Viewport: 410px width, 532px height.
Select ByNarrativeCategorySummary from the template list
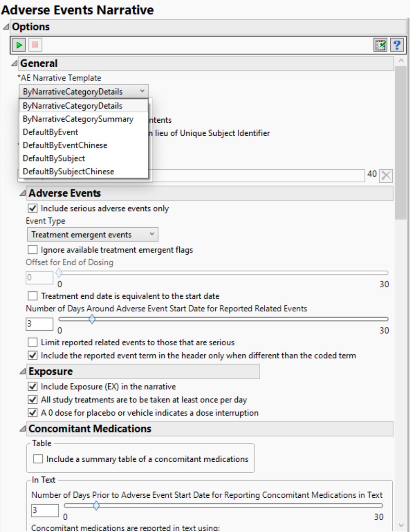pos(78,119)
